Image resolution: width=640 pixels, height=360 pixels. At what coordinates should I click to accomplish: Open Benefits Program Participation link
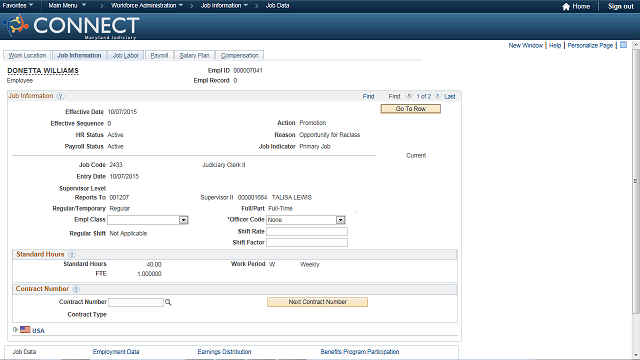pos(360,351)
